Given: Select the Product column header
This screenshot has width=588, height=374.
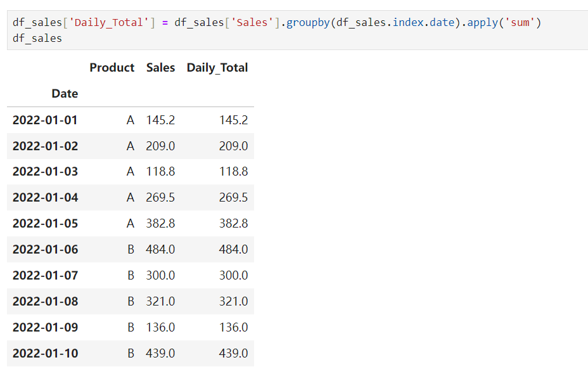Looking at the screenshot, I should pos(112,68).
